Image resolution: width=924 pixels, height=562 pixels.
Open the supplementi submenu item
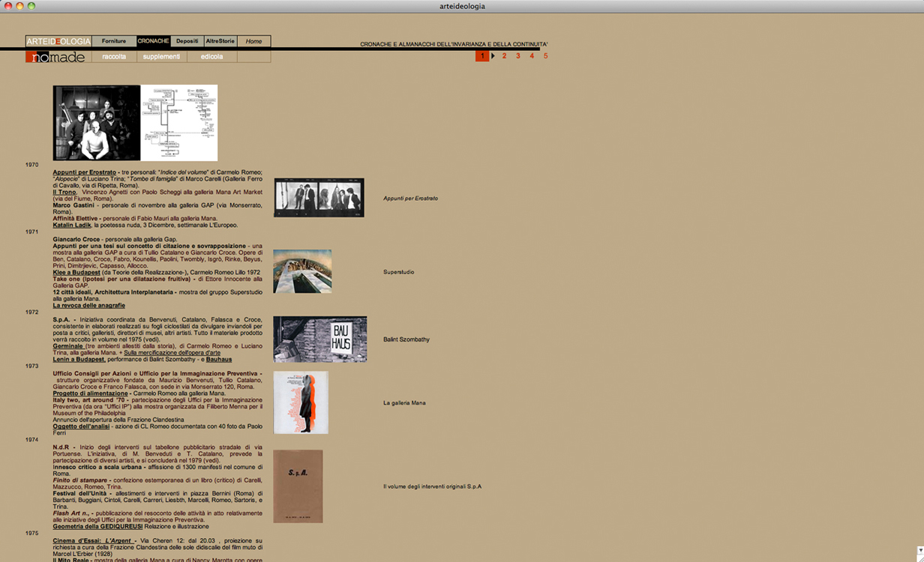pos(161,57)
